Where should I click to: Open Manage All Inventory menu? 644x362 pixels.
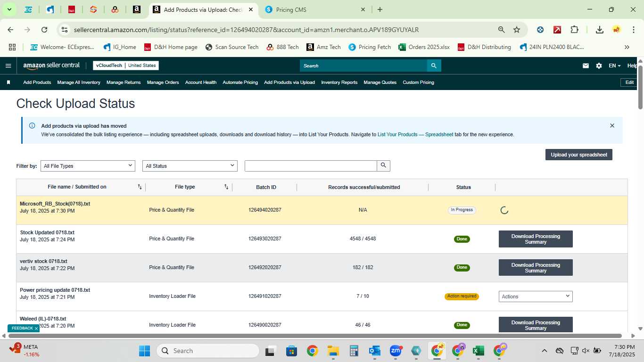(x=79, y=82)
